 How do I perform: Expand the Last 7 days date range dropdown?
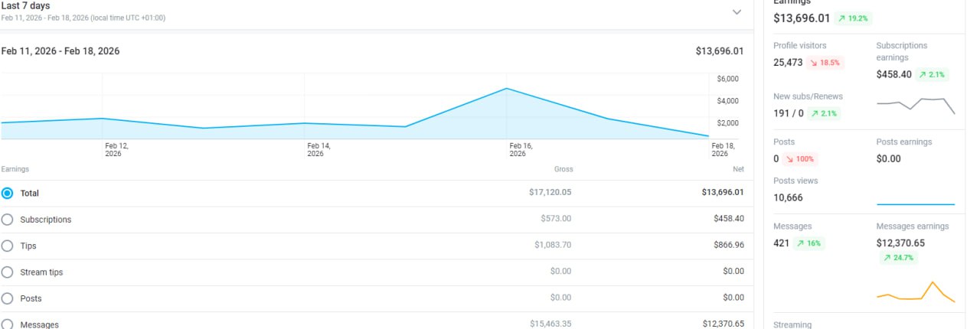pos(737,12)
